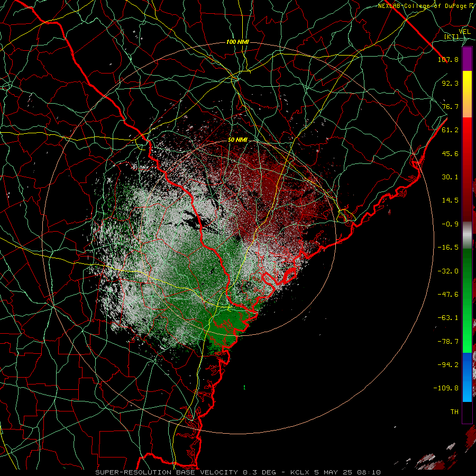Click the -0.9 scale value

coord(450,224)
